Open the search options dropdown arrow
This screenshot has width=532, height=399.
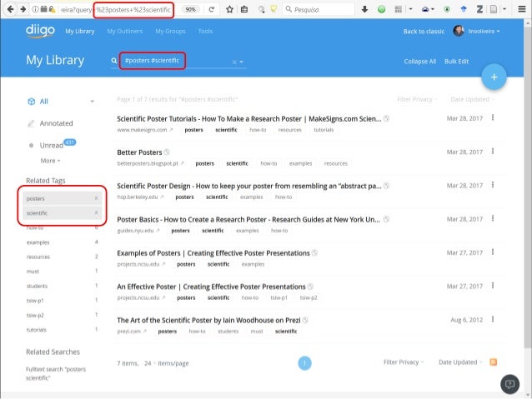(241, 62)
